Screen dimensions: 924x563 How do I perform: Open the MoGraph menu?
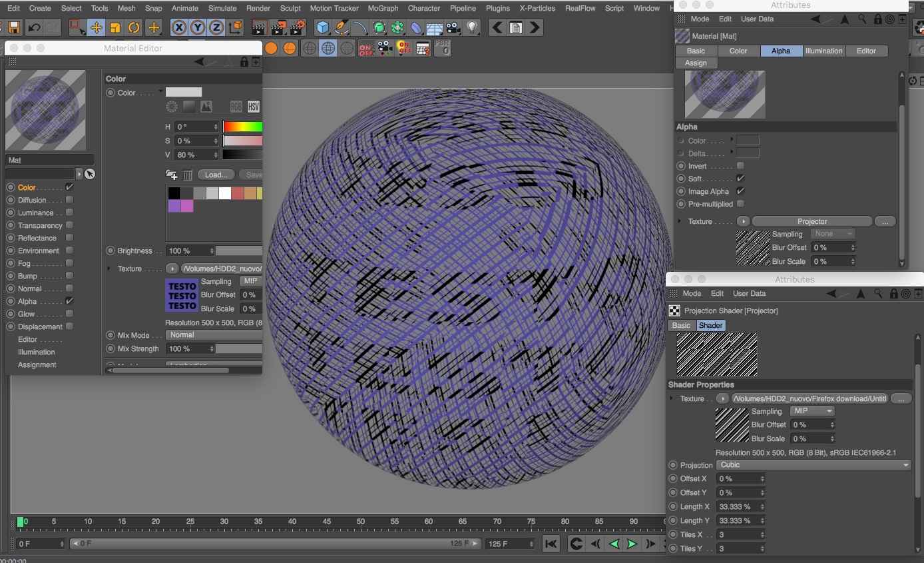(383, 8)
